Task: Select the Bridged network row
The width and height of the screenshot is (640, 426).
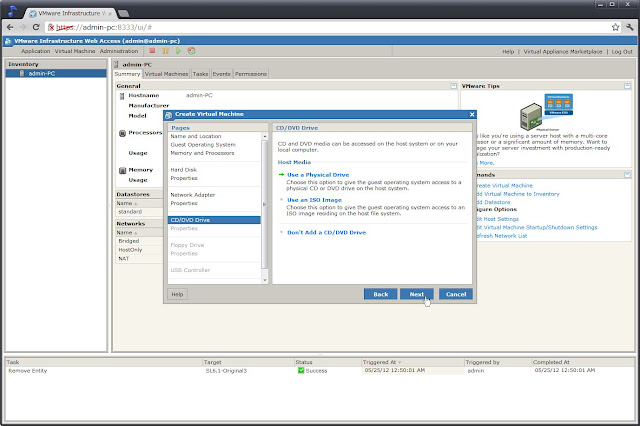Action: [139, 241]
